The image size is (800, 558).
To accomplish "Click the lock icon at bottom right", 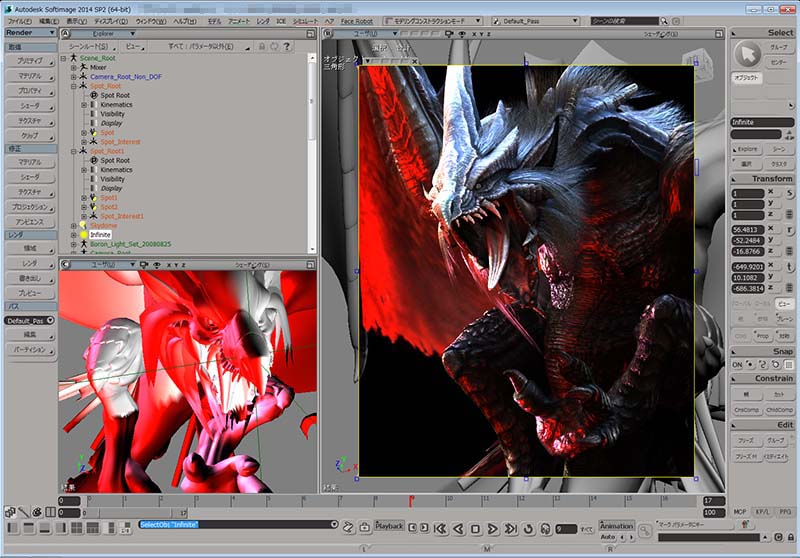I will (791, 537).
